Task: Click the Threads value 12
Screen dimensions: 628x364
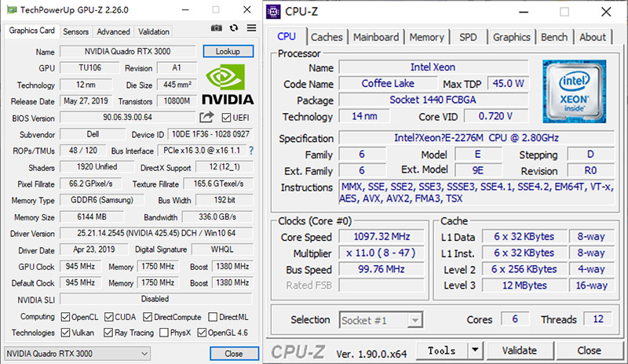Action: 598,319
